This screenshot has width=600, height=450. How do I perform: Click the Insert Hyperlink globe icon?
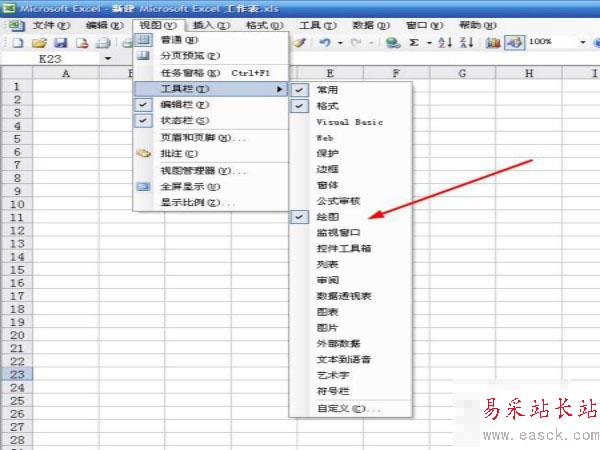coord(393,42)
